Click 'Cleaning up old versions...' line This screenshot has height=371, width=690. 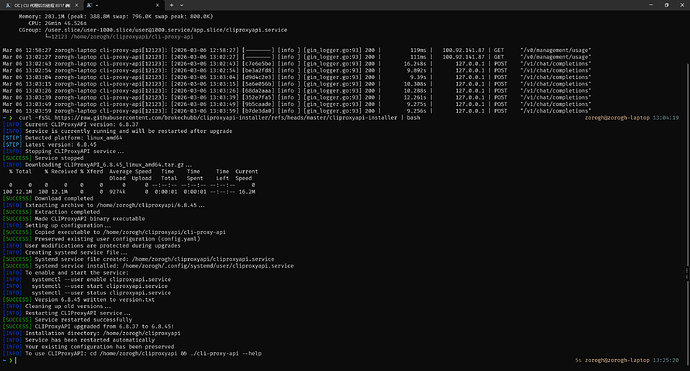tap(57, 306)
